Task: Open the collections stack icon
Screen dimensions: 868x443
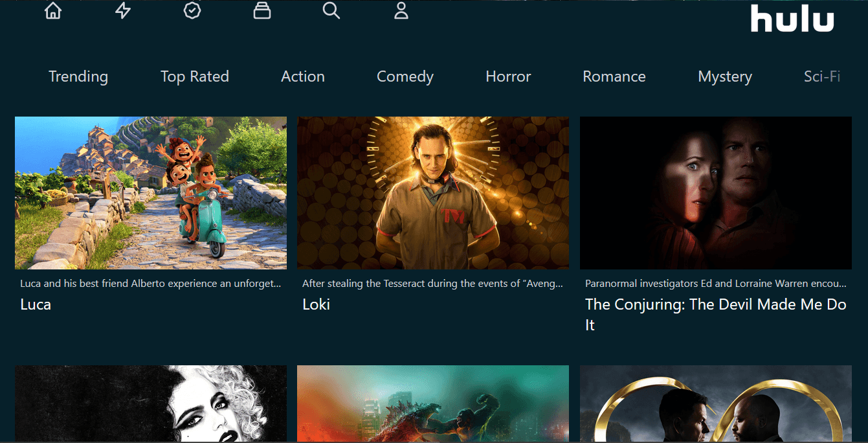Action: (x=262, y=11)
